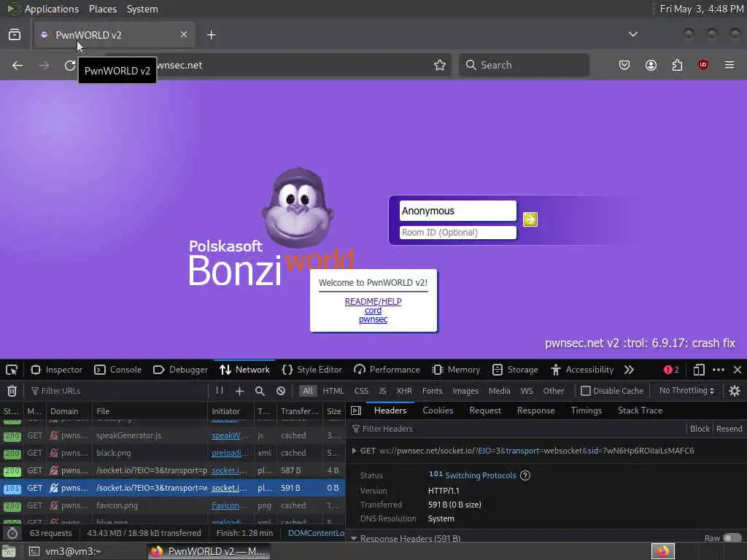The width and height of the screenshot is (747, 560).
Task: Show the Response details tab
Action: click(535, 411)
